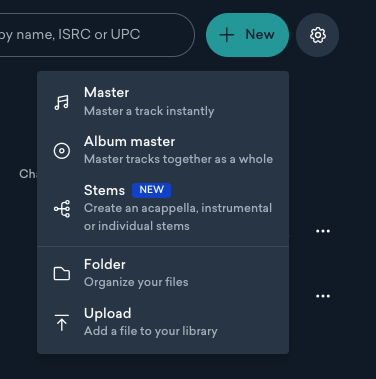Click the Upload arrow icon
This screenshot has height=379, width=376.
62,323
